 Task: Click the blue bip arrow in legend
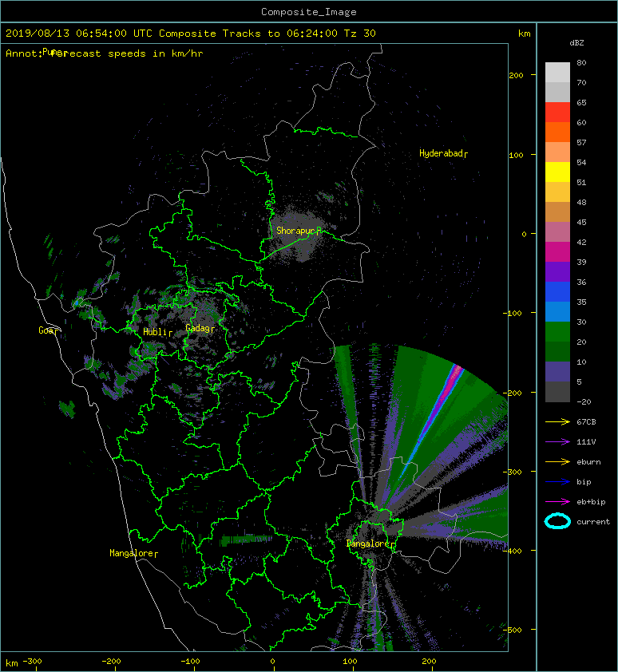click(x=557, y=482)
